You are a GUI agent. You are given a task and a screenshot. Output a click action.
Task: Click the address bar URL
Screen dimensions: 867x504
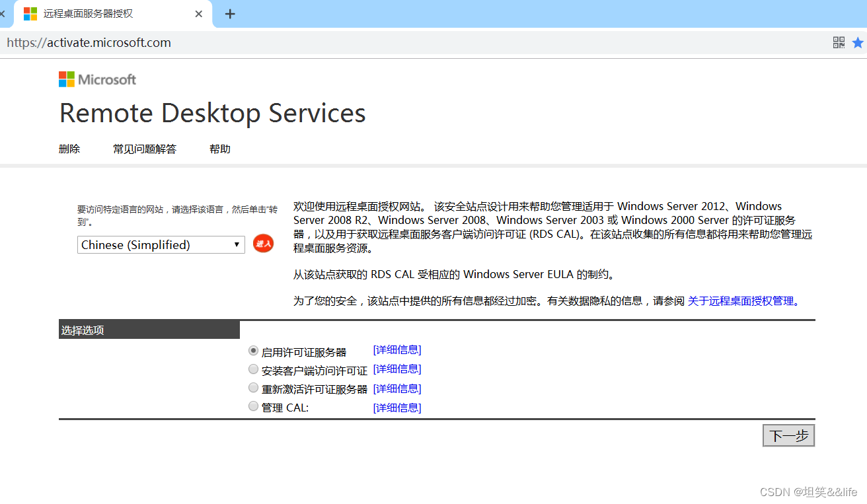tap(89, 43)
